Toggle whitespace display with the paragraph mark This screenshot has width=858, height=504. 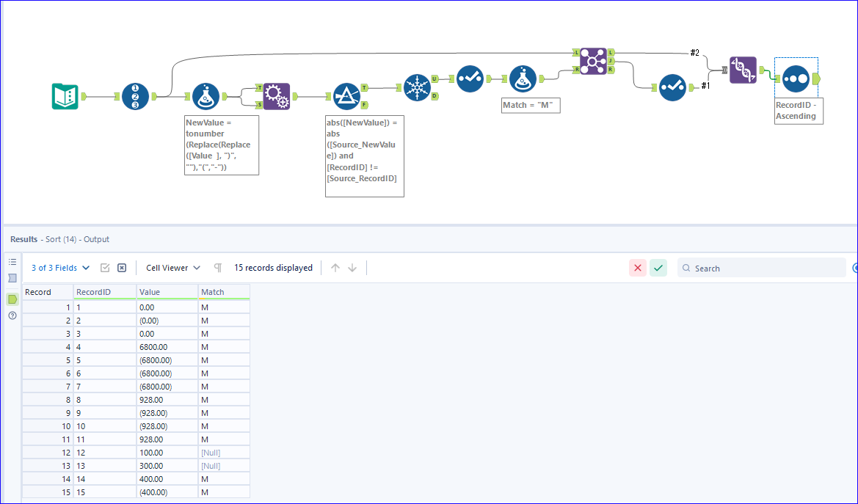pyautogui.click(x=217, y=268)
